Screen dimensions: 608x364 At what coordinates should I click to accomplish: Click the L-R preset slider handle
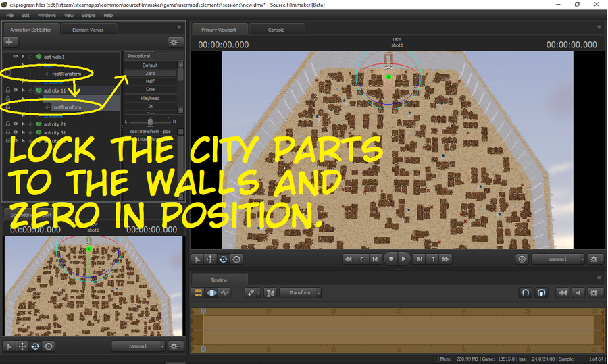(x=150, y=121)
